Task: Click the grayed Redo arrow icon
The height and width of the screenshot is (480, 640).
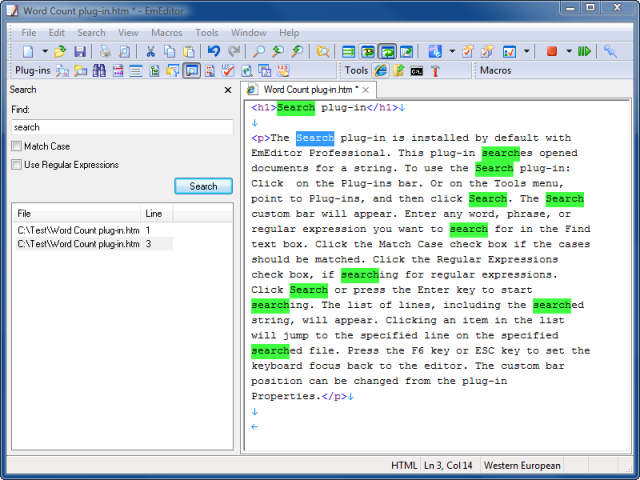Action: (234, 51)
